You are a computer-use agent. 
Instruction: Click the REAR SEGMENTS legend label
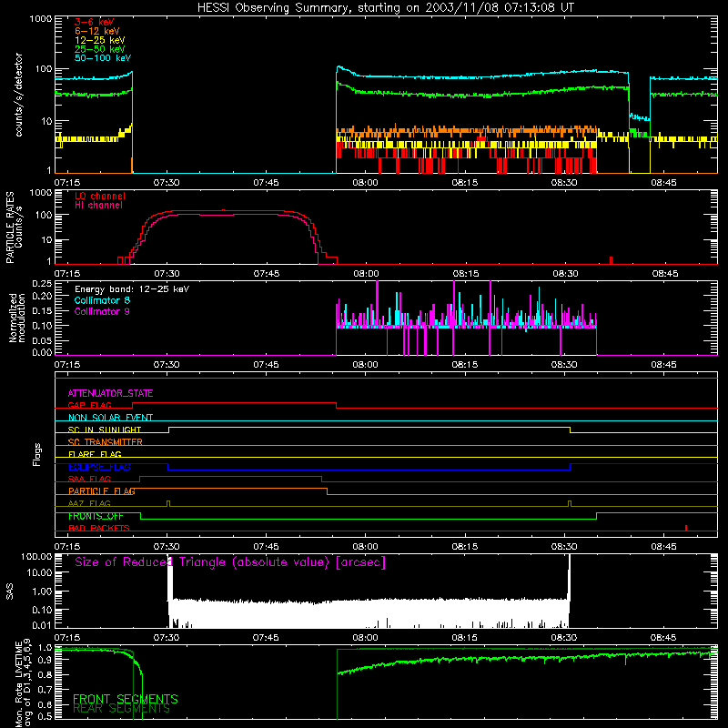[x=122, y=709]
